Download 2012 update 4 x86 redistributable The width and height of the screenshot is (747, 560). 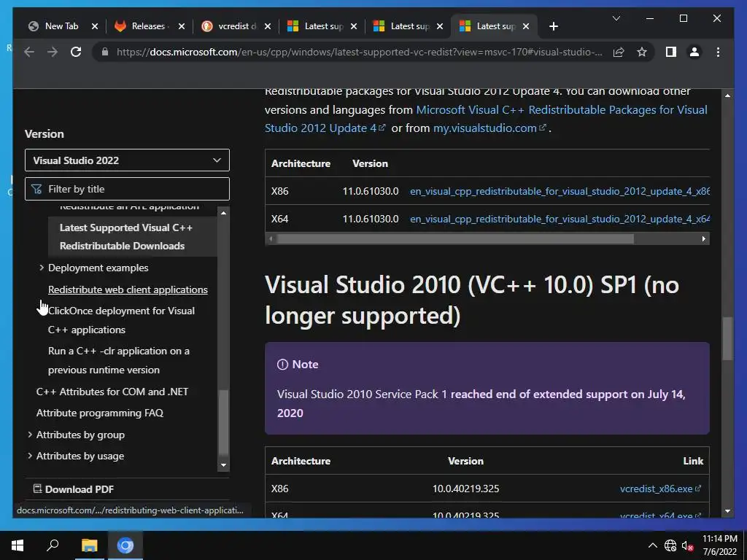[560, 191]
